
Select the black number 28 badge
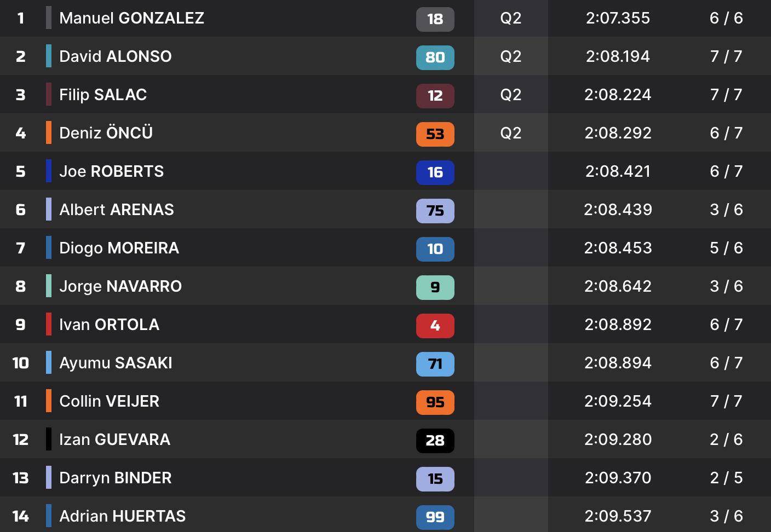click(435, 441)
